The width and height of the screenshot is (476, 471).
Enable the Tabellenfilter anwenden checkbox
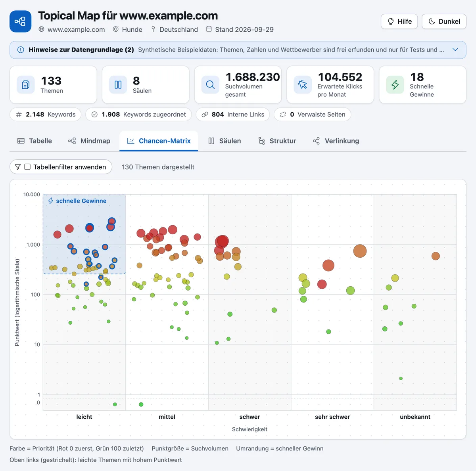tap(27, 167)
